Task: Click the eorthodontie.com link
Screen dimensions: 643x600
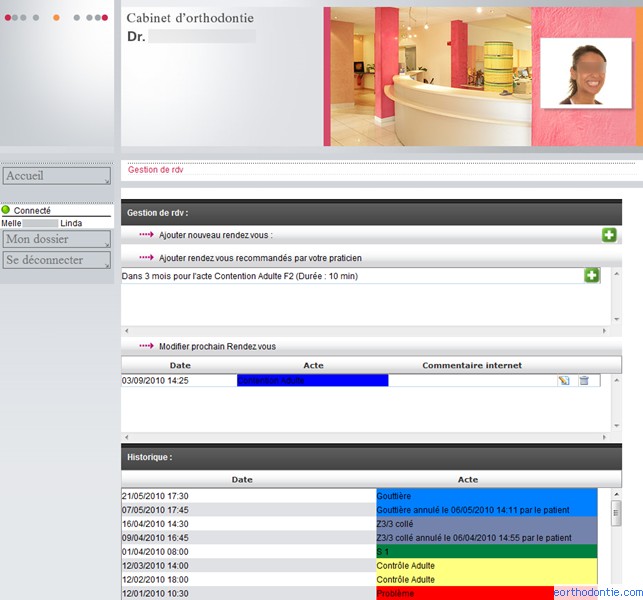Action: (x=593, y=592)
